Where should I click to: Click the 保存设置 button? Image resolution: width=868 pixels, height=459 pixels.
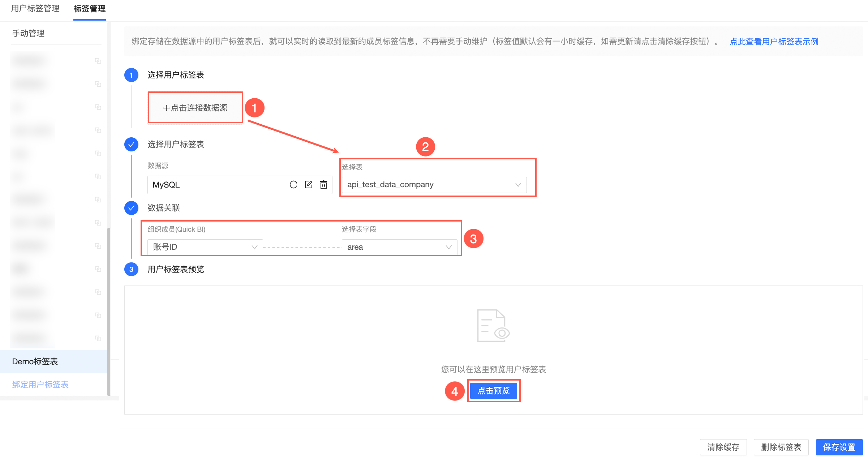839,447
